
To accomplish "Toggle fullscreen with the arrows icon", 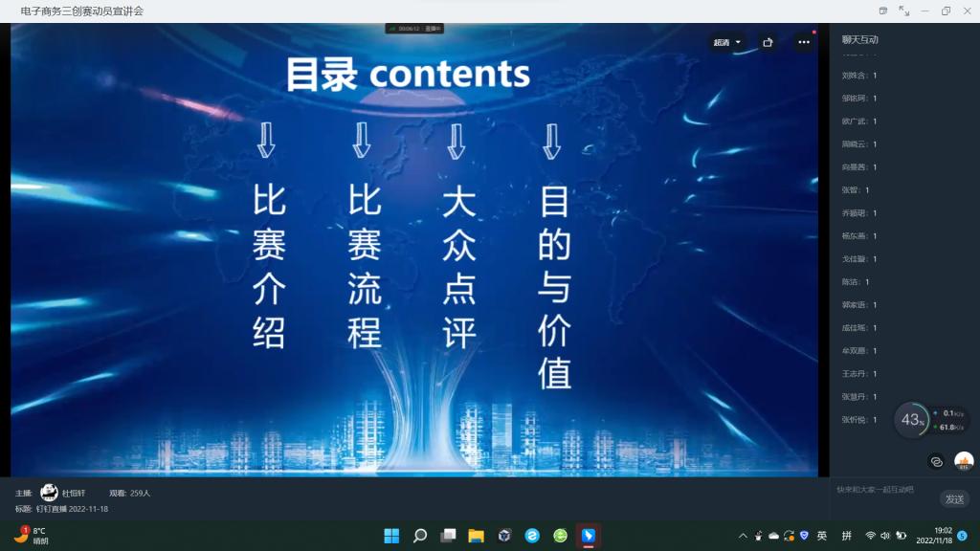I will 904,11.
